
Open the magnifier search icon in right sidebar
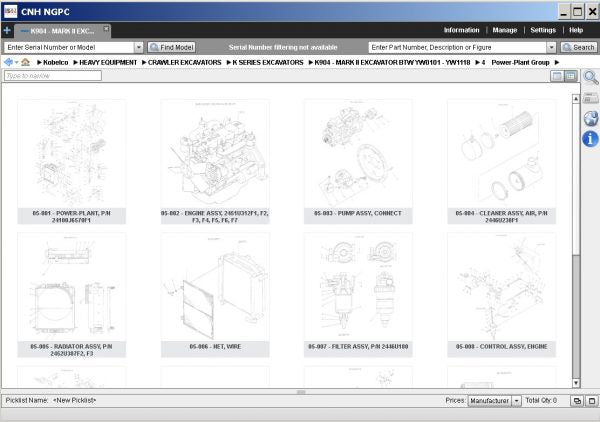pyautogui.click(x=590, y=78)
